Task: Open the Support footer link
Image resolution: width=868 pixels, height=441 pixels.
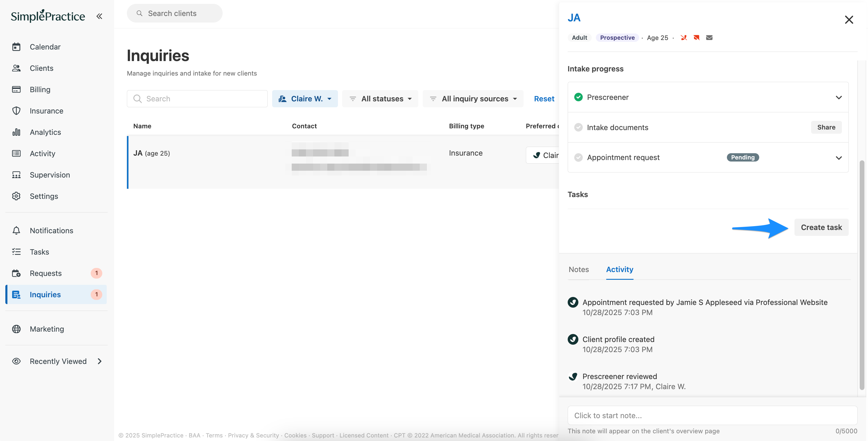Action: (x=323, y=435)
